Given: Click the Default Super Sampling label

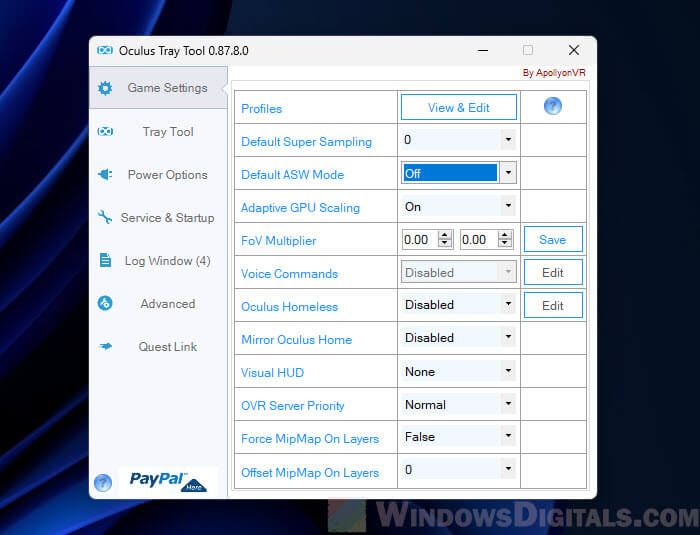Looking at the screenshot, I should [x=306, y=142].
